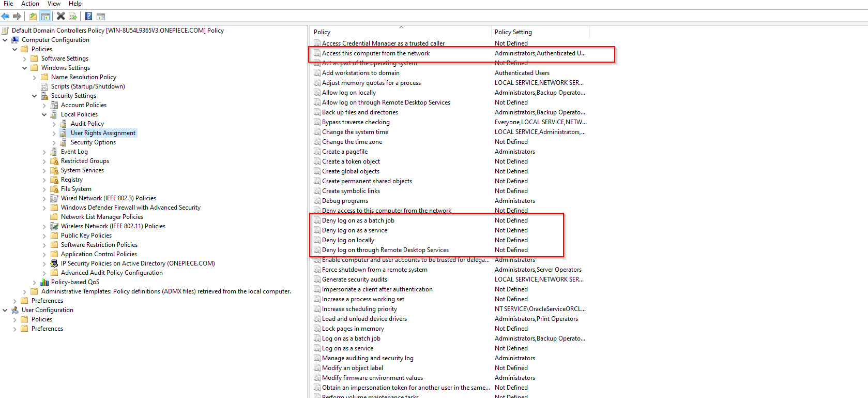The height and width of the screenshot is (398, 868).
Task: Select Network List Manager Policies node
Action: (102, 217)
